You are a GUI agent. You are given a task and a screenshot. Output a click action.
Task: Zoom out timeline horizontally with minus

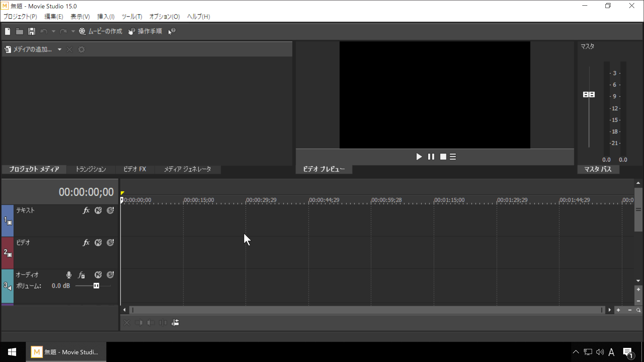[x=630, y=310]
